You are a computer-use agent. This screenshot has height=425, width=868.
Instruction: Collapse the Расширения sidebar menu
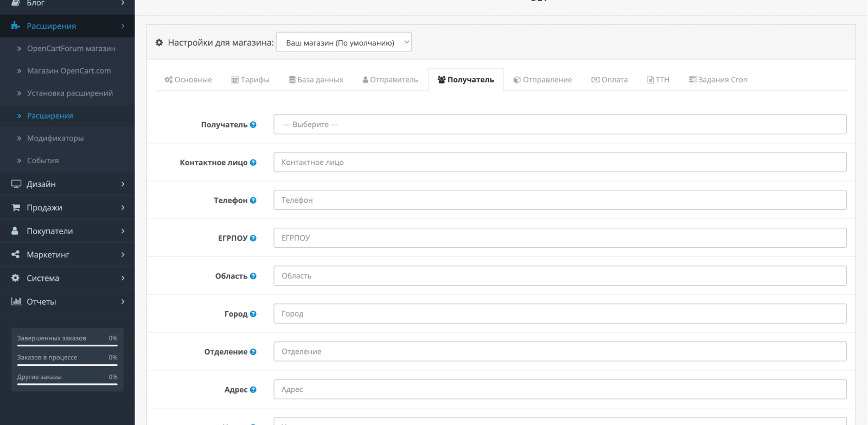67,26
